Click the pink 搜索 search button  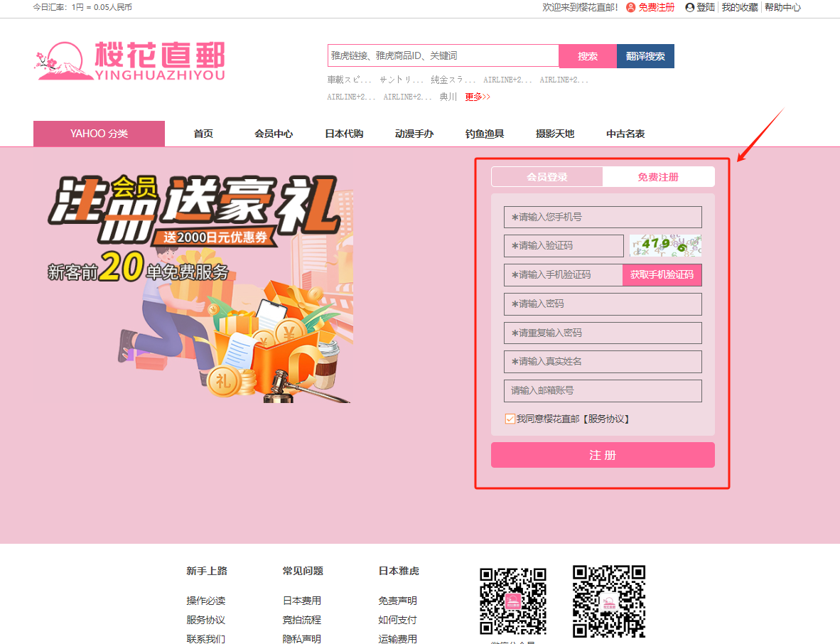587,55
